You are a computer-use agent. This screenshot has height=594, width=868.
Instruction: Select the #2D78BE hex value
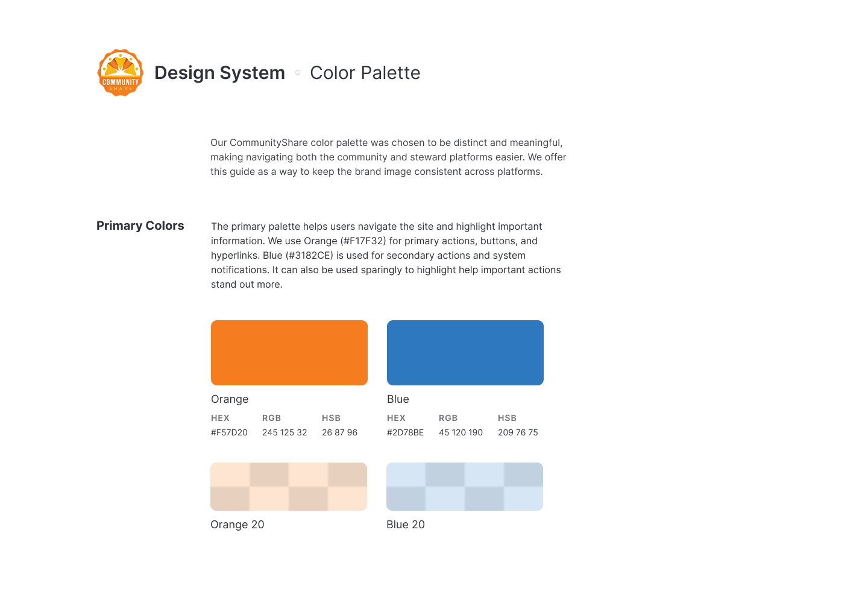(x=405, y=432)
